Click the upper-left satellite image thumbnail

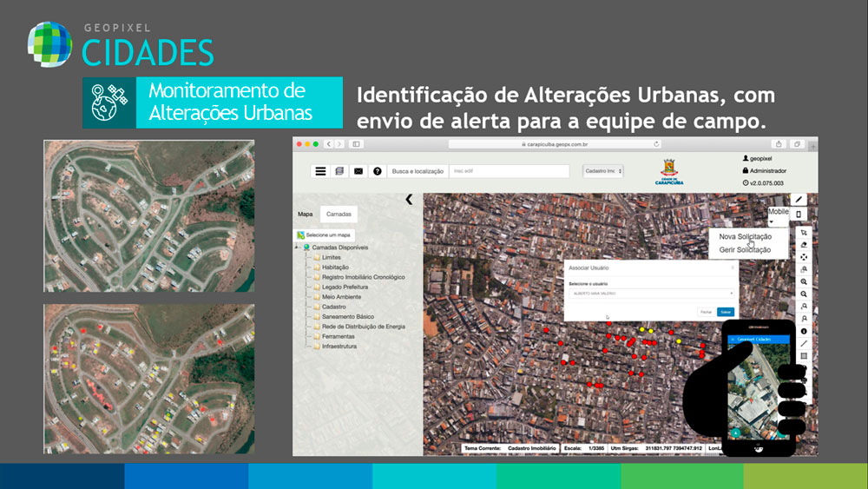149,216
